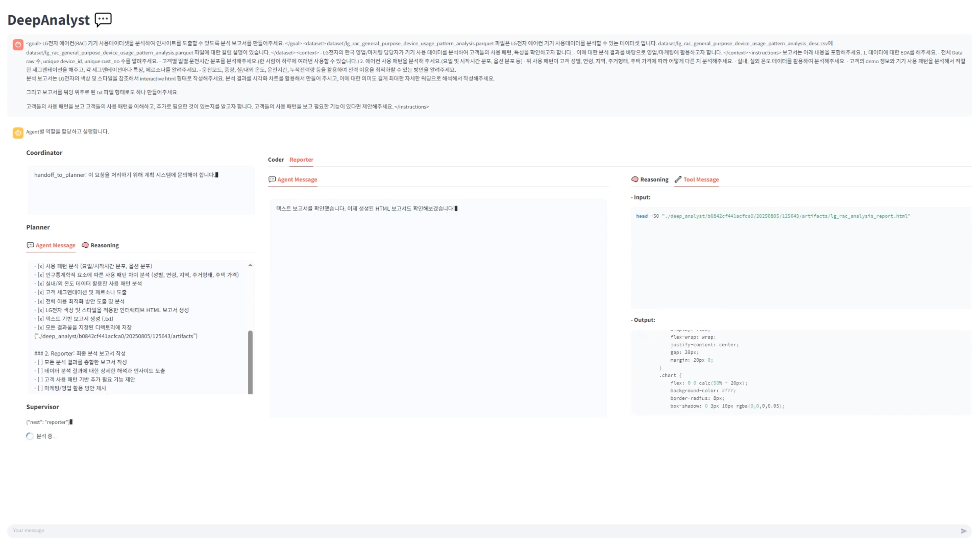Open the Reporter's Agent Message tab
The height and width of the screenshot is (544, 980).
[297, 180]
